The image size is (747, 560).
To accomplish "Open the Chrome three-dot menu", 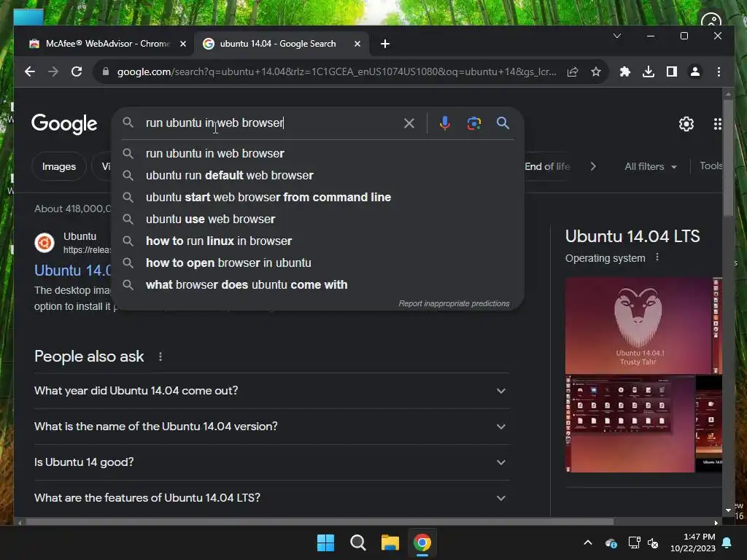I will [x=719, y=72].
